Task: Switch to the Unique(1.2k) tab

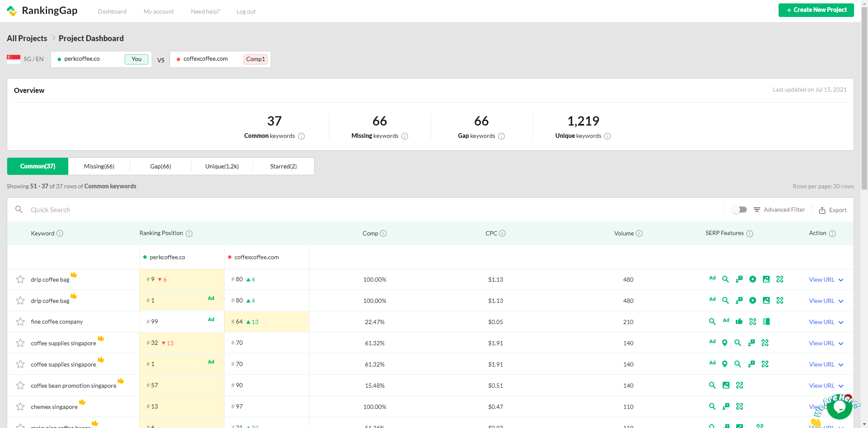Action: 222,166
